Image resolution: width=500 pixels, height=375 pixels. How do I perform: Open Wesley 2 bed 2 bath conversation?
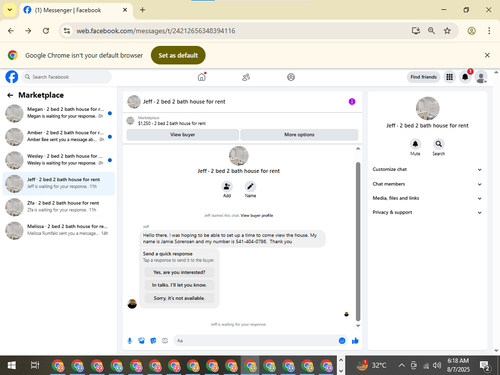coord(58,160)
